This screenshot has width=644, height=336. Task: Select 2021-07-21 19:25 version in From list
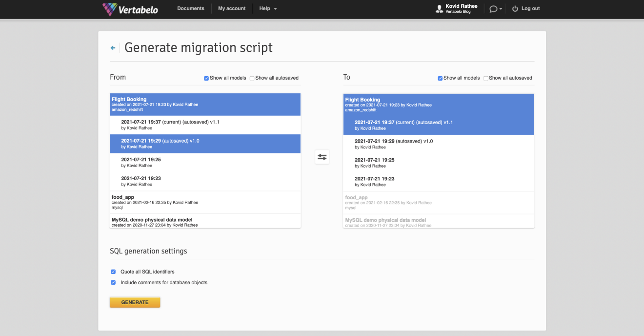pos(205,163)
